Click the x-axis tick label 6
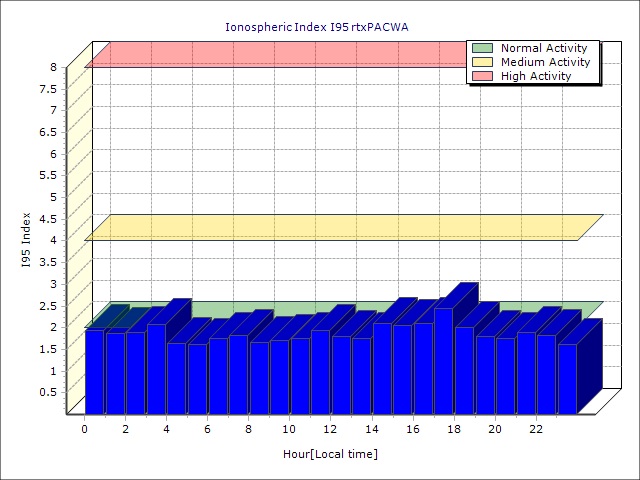Viewport: 640px width, 480px height. click(x=207, y=429)
